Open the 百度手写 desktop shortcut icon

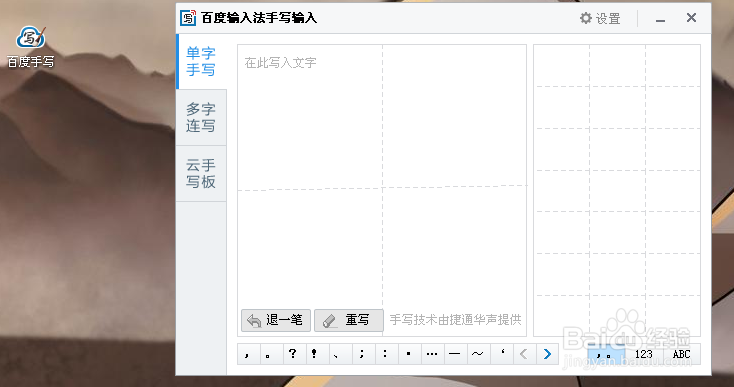click(30, 46)
